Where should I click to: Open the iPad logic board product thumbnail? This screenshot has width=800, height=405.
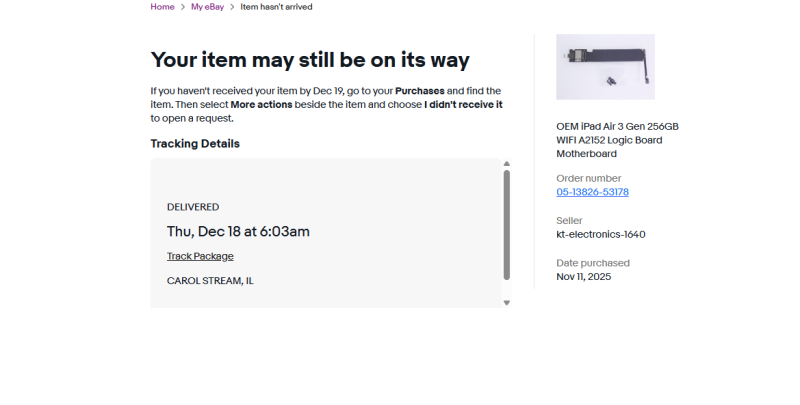605,67
